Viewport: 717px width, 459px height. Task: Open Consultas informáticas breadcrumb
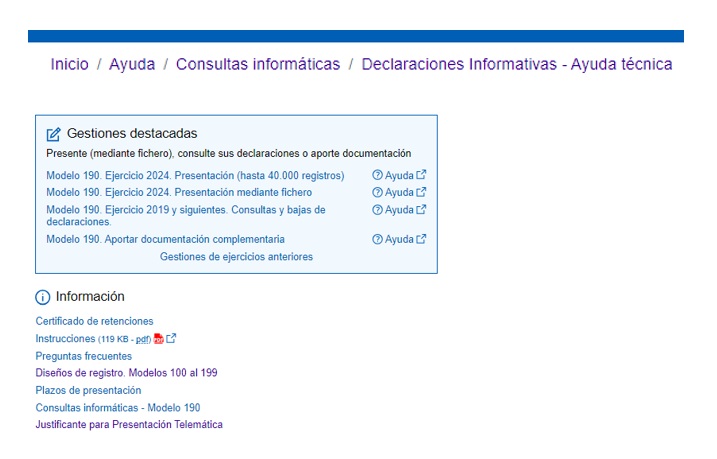click(258, 64)
